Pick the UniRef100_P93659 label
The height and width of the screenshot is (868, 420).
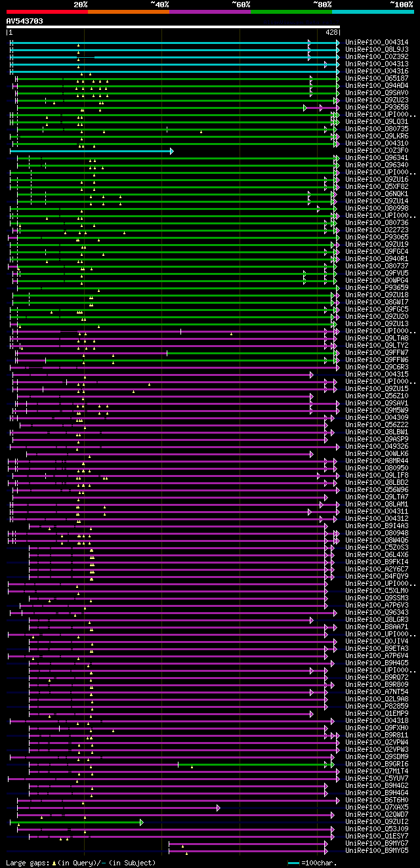tap(377, 288)
